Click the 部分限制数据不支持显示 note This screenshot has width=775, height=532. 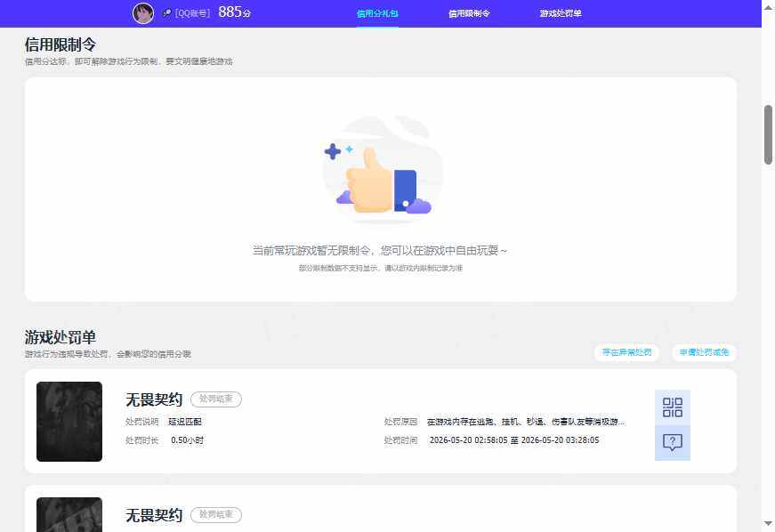pyautogui.click(x=381, y=268)
